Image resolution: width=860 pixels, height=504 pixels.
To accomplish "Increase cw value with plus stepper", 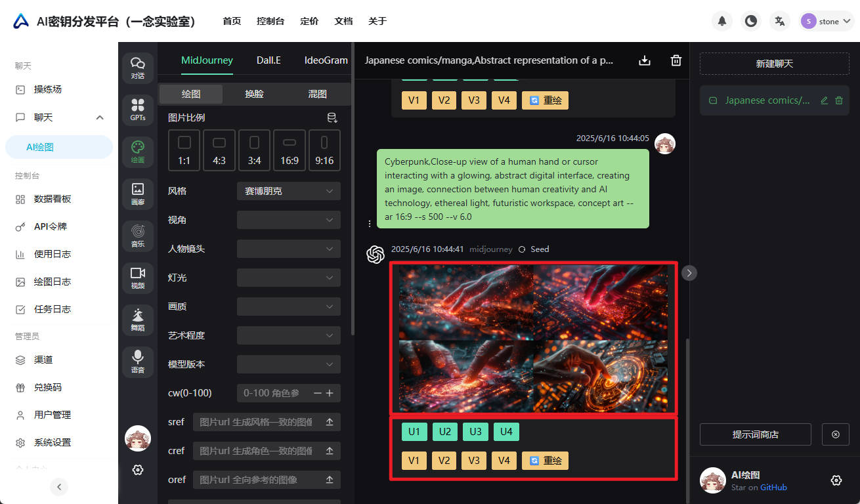I will 330,393.
